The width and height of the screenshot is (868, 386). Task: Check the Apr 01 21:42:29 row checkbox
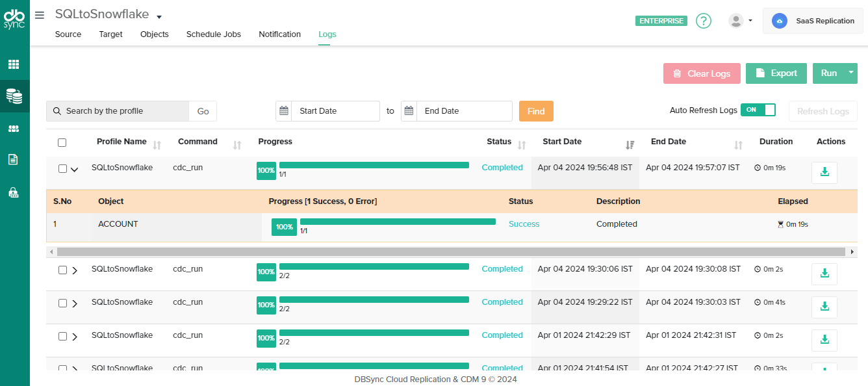pos(62,336)
